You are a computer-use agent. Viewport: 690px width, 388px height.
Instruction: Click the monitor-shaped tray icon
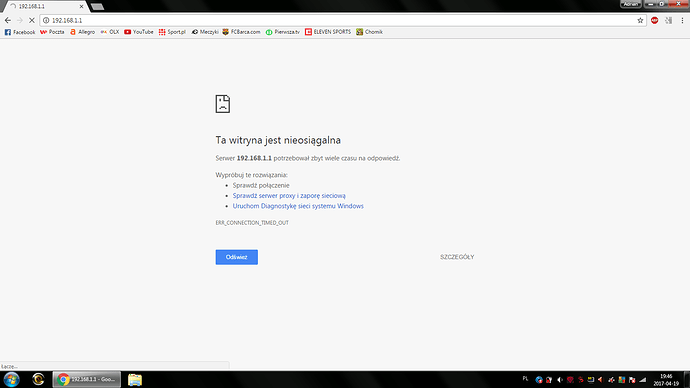pos(591,380)
